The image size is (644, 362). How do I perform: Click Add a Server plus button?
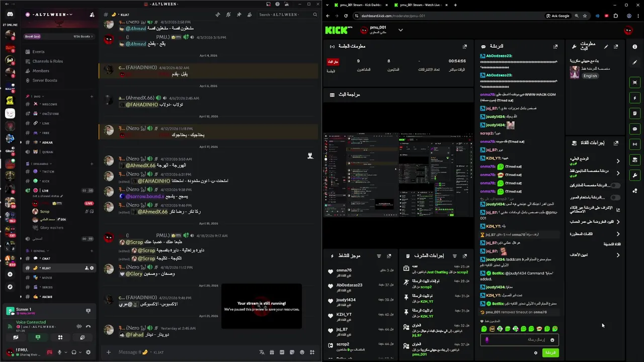pyautogui.click(x=10, y=275)
